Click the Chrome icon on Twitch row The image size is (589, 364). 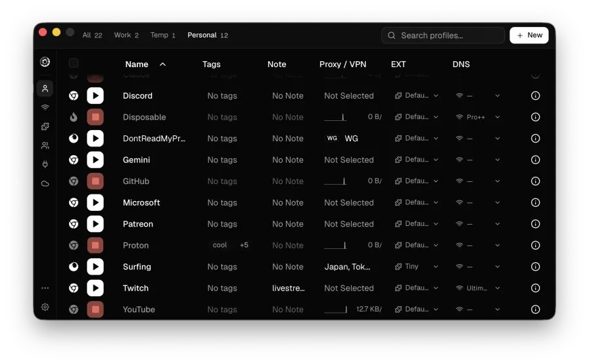pos(74,288)
